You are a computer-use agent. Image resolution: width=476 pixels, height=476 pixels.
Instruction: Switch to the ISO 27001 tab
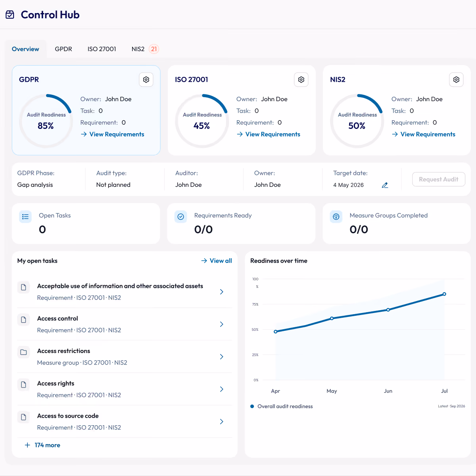pyautogui.click(x=102, y=49)
